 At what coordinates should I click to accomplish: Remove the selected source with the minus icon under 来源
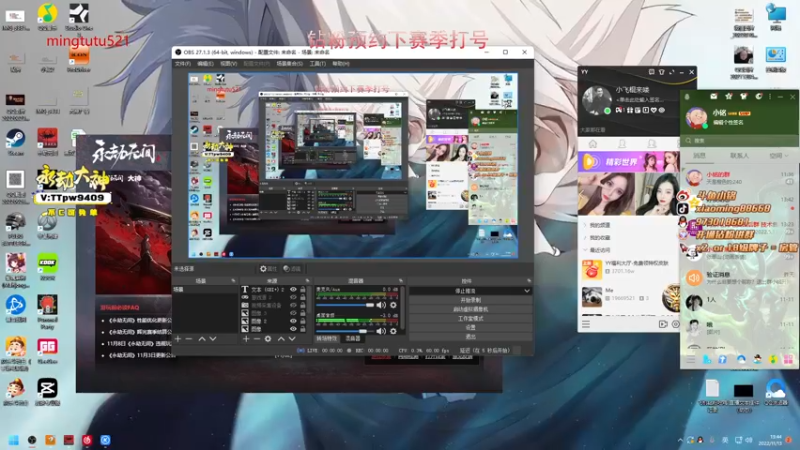[257, 339]
